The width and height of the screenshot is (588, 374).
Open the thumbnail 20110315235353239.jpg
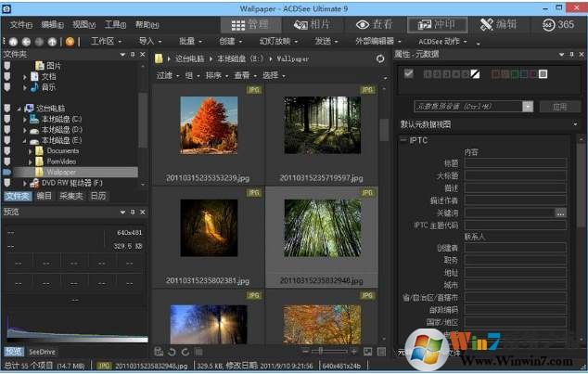pos(209,125)
